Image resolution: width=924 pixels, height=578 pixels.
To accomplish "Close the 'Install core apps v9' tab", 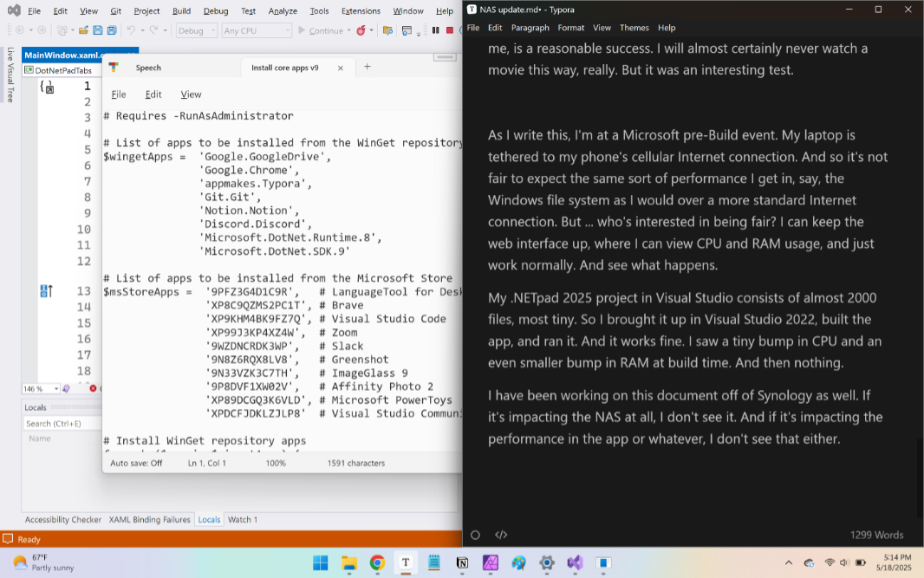I will coord(340,68).
